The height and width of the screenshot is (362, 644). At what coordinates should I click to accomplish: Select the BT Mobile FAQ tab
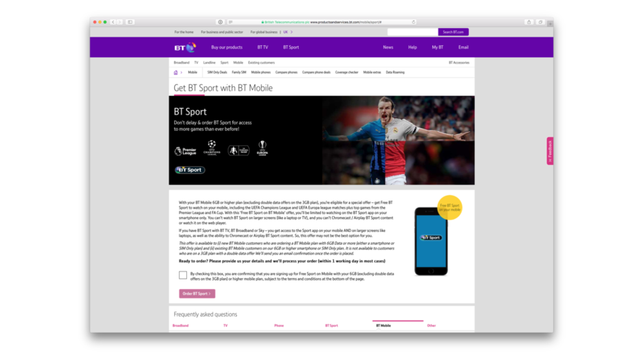pos(384,325)
